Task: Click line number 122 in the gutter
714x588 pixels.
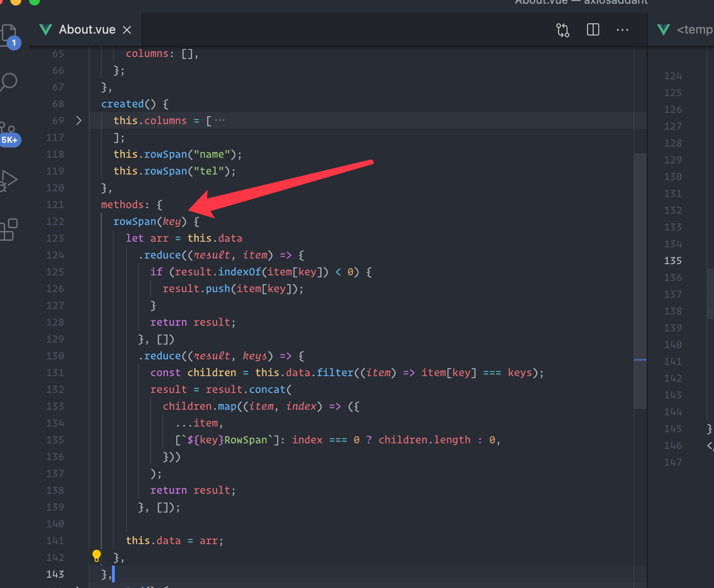Action: [55, 222]
